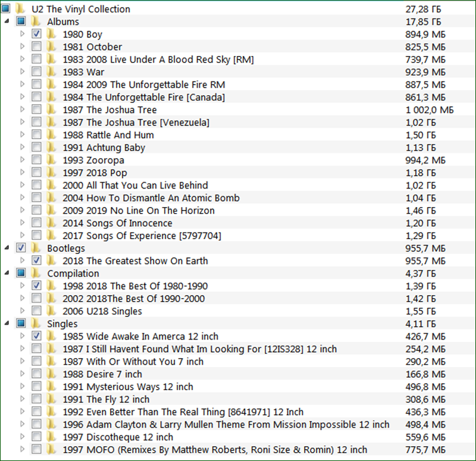Click the folder icon of 1997 MOFO Remixes 12 inch
This screenshot has height=461, width=476.
point(51,449)
